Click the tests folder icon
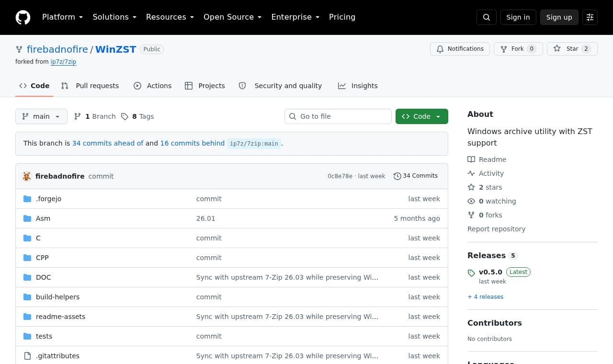613x364 pixels. (27, 336)
